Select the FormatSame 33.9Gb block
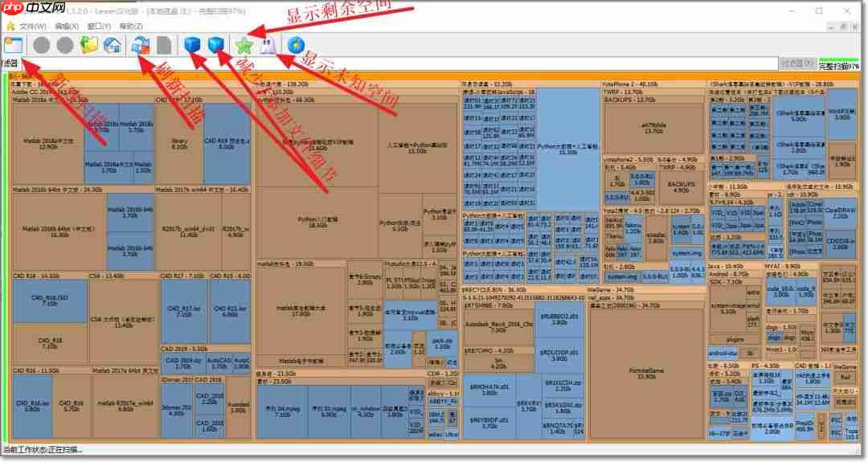This screenshot has width=868, height=462. coord(646,374)
